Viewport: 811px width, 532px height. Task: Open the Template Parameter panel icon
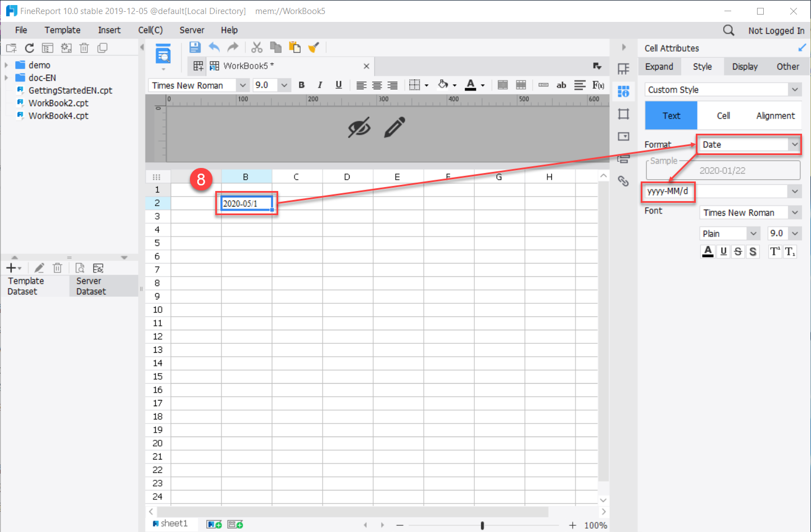pos(623,68)
